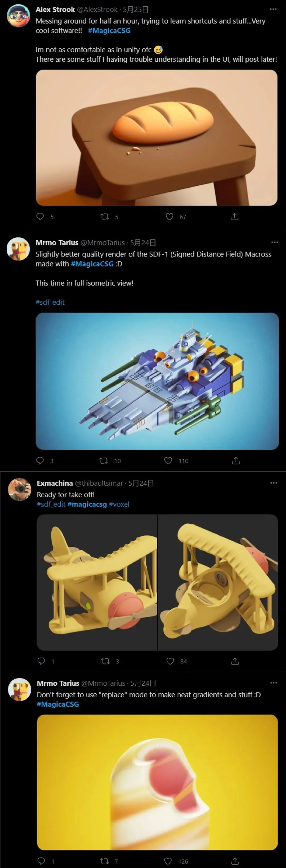Viewport: 286px width, 868px height.
Task: Open Exmachina's profile avatar
Action: click(20, 490)
